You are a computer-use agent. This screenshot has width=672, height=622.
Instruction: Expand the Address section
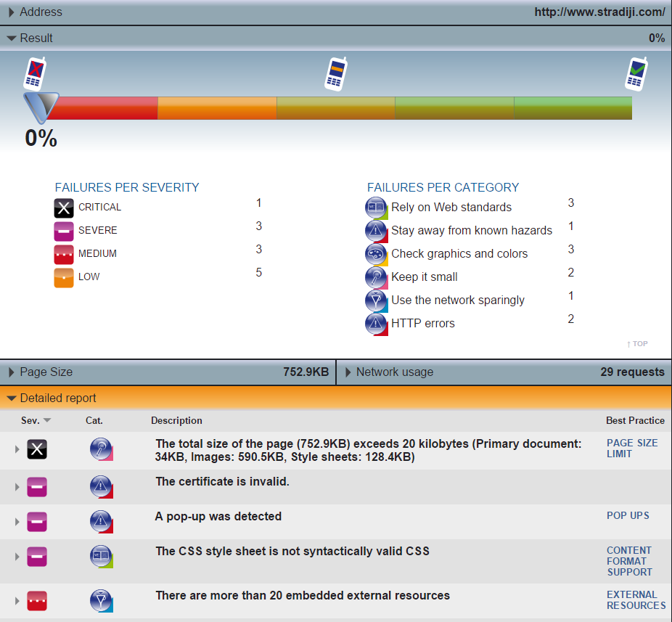[12, 12]
